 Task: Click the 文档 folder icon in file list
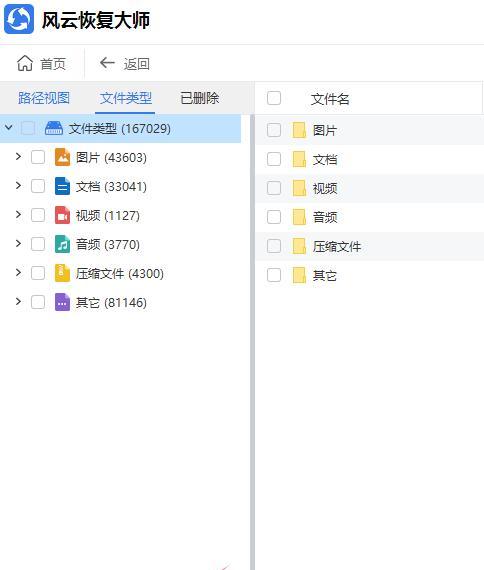click(299, 159)
